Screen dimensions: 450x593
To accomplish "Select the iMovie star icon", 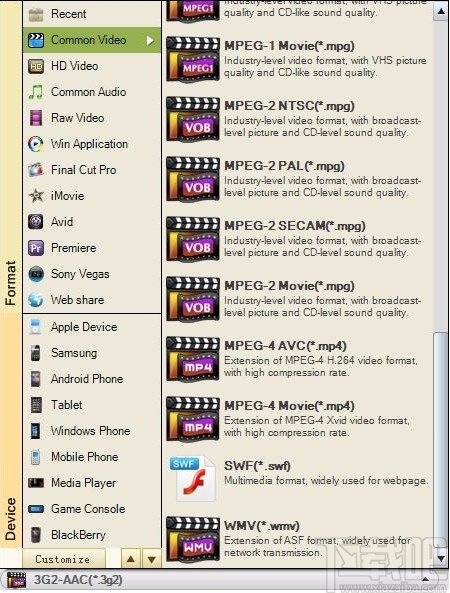I will 36,196.
